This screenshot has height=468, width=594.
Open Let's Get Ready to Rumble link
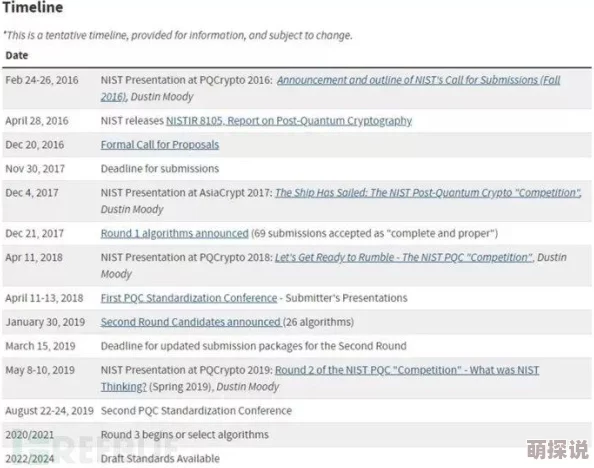pos(403,258)
